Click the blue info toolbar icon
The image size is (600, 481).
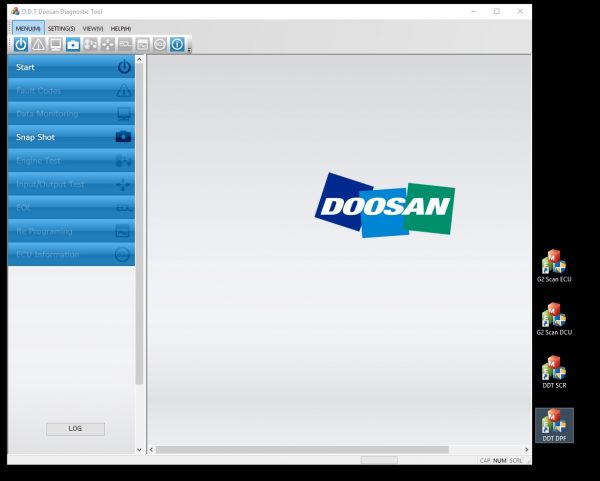pos(177,44)
